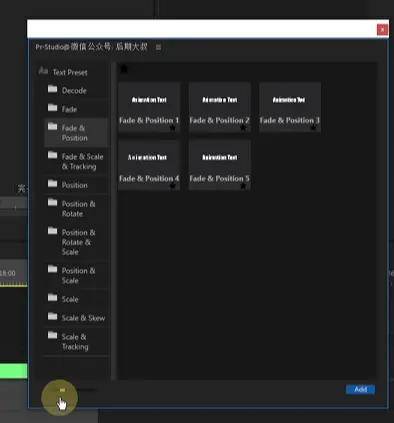Select the Fade & Position 4 preset thumbnail
Image resolution: width=394 pixels, height=423 pixels.
point(149,165)
